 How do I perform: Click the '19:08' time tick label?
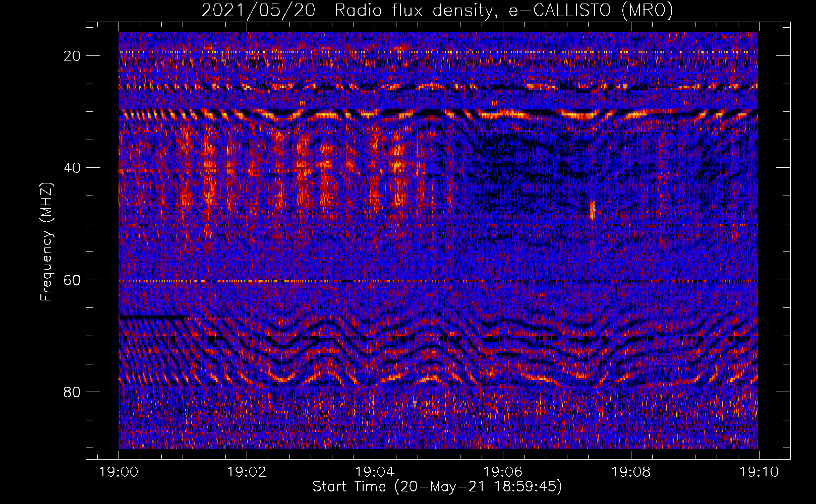click(x=630, y=472)
